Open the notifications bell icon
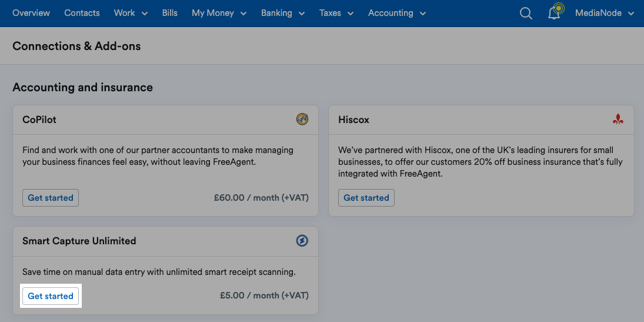The image size is (644, 322). point(554,13)
